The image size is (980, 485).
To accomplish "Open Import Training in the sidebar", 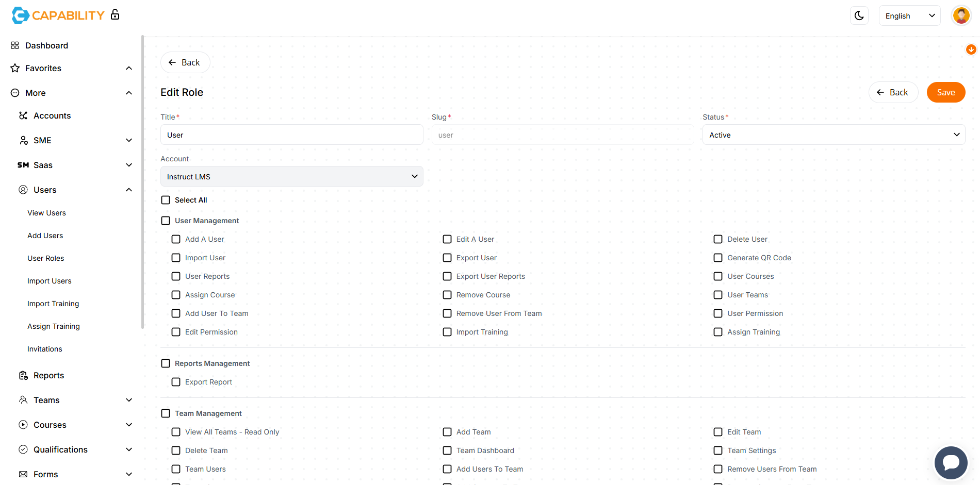I will (53, 304).
